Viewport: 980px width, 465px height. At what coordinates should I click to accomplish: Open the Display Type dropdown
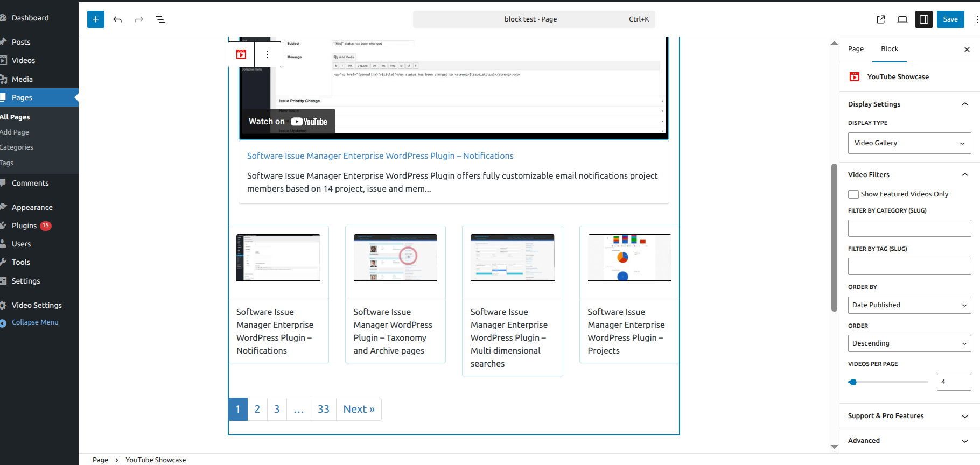pos(909,143)
